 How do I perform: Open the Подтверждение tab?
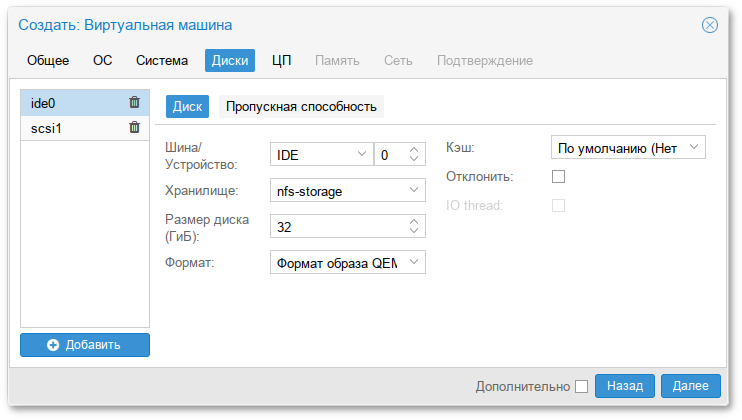point(485,61)
